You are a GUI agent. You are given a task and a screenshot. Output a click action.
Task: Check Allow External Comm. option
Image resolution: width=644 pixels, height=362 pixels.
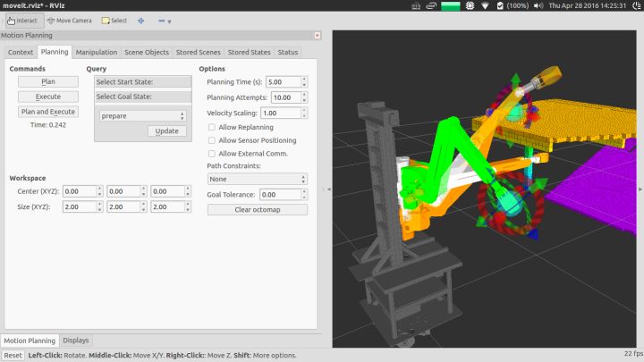(211, 154)
